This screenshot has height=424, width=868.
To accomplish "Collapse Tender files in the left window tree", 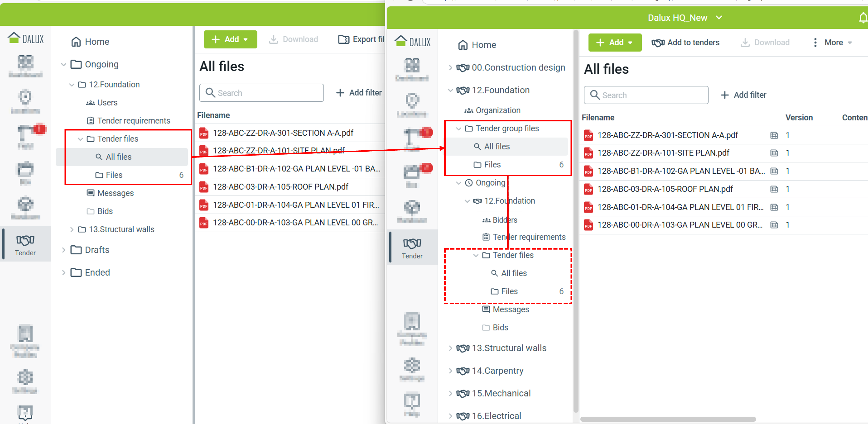I will click(x=80, y=139).
